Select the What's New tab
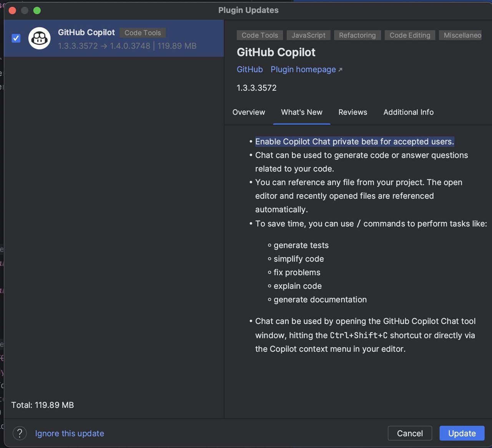492x448 pixels. click(x=302, y=112)
